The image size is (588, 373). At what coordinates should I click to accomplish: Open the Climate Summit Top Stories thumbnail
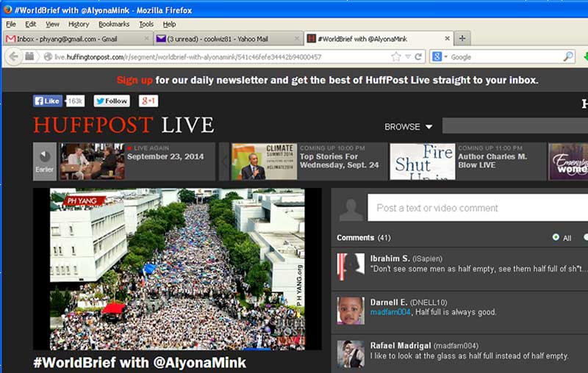[265, 162]
